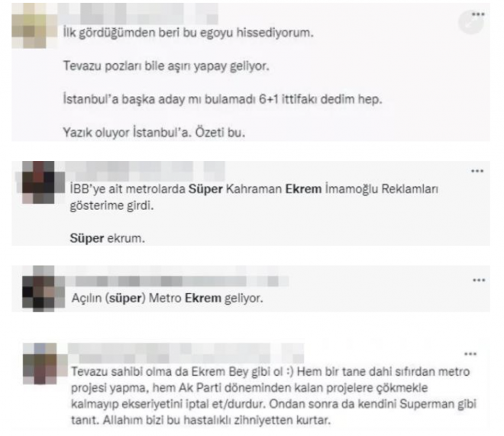Image resolution: width=504 pixels, height=436 pixels.
Task: Click the line 'İstanbul'a başka aday mı bulamadı'
Action: click(222, 99)
